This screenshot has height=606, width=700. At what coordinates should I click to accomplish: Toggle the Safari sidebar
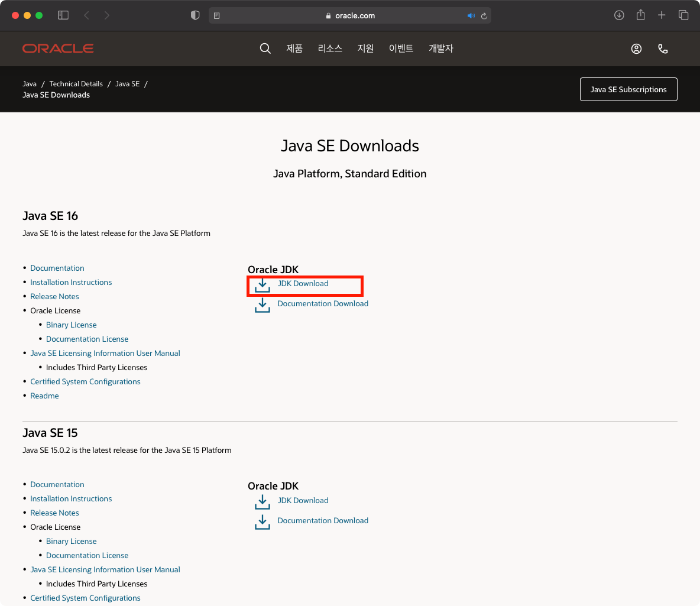click(x=63, y=15)
